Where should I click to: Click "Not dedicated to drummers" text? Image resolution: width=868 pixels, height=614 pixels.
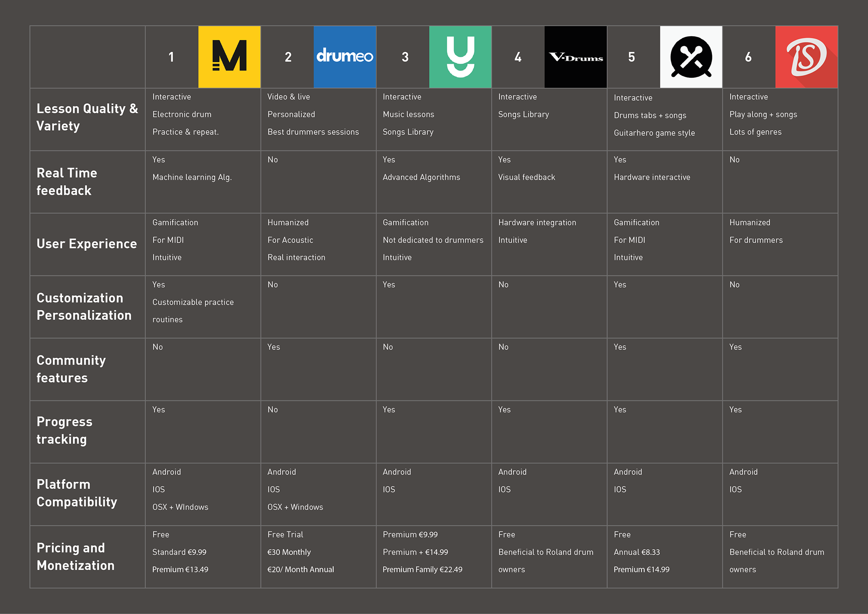coord(433,240)
